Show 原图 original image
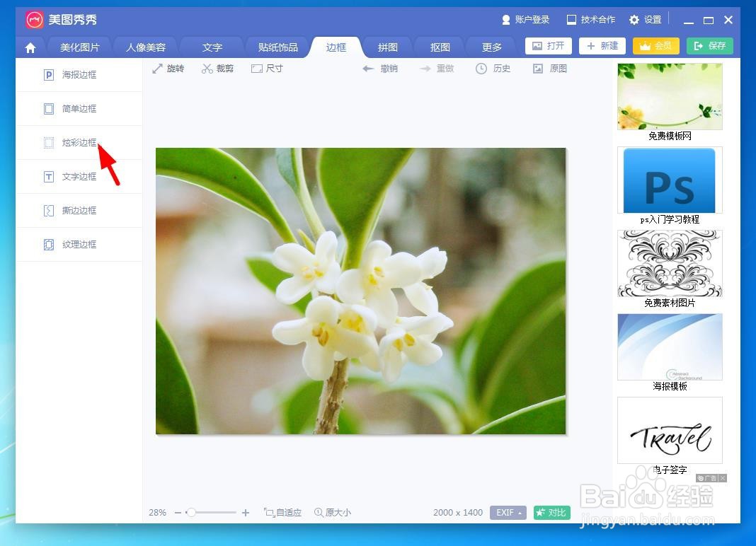 click(x=549, y=69)
